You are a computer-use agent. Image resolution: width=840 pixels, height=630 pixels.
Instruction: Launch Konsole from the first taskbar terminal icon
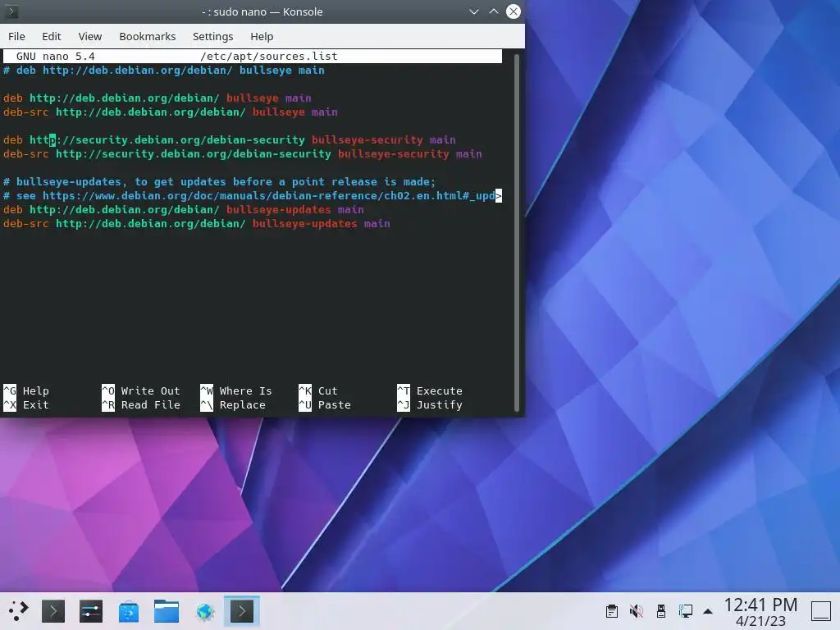point(53,610)
